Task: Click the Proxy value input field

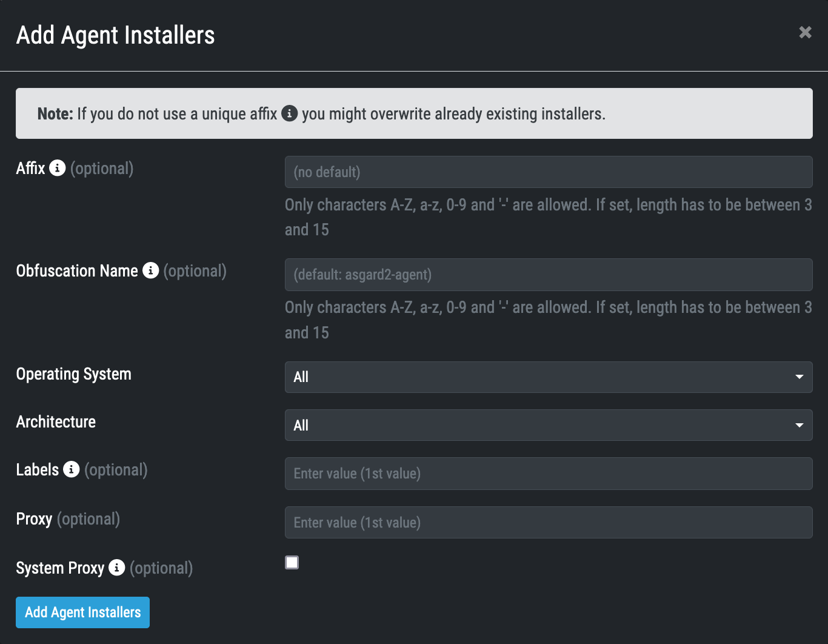Action: tap(548, 523)
